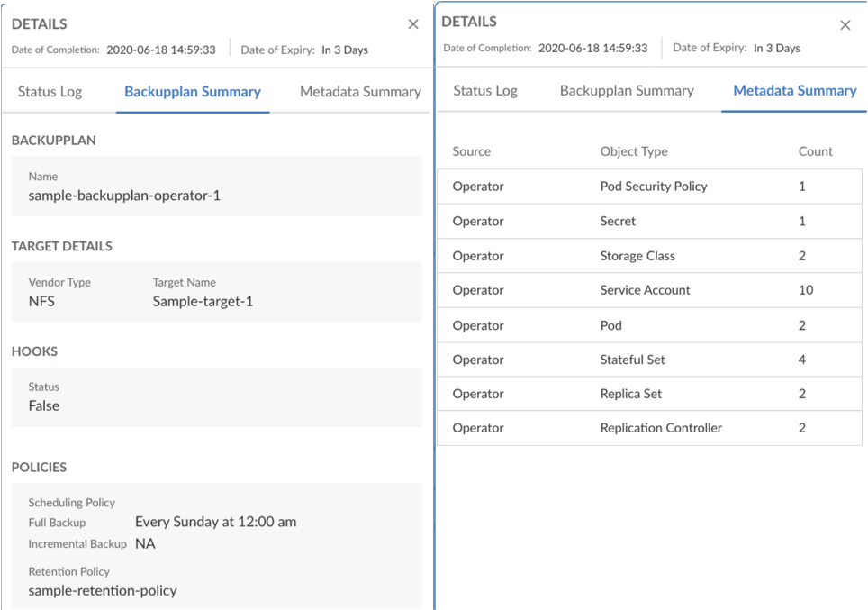Select the Service Account row

point(649,290)
